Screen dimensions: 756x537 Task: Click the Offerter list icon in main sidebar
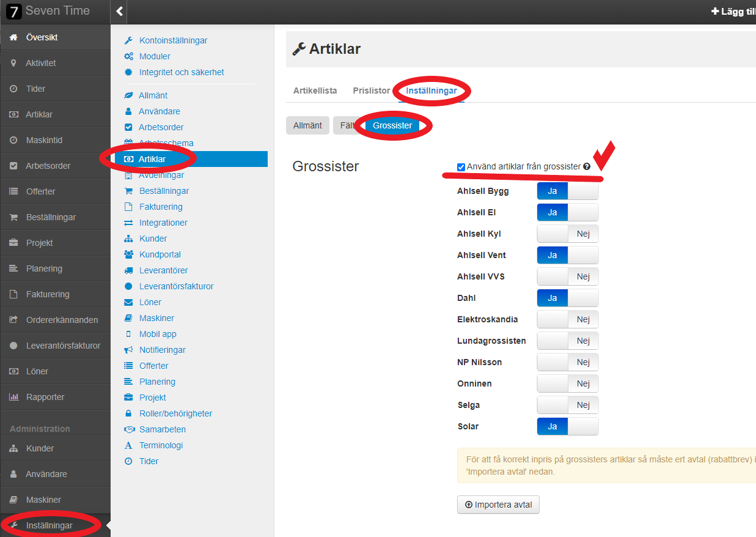click(13, 191)
